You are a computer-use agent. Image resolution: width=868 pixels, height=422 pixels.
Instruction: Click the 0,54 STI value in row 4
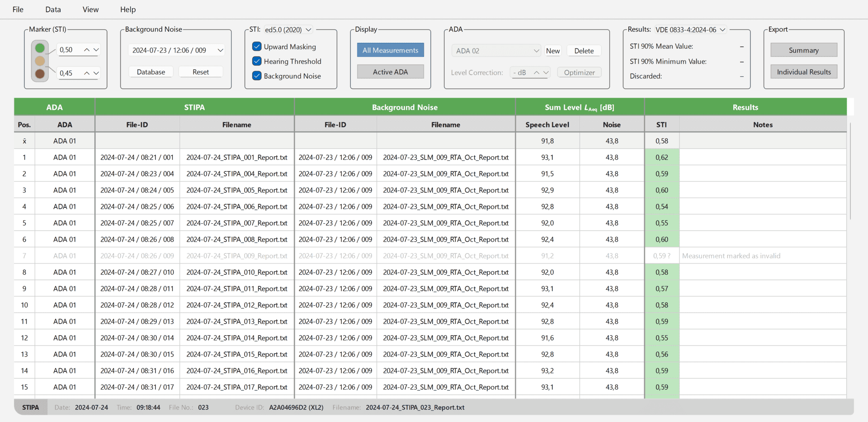click(662, 206)
